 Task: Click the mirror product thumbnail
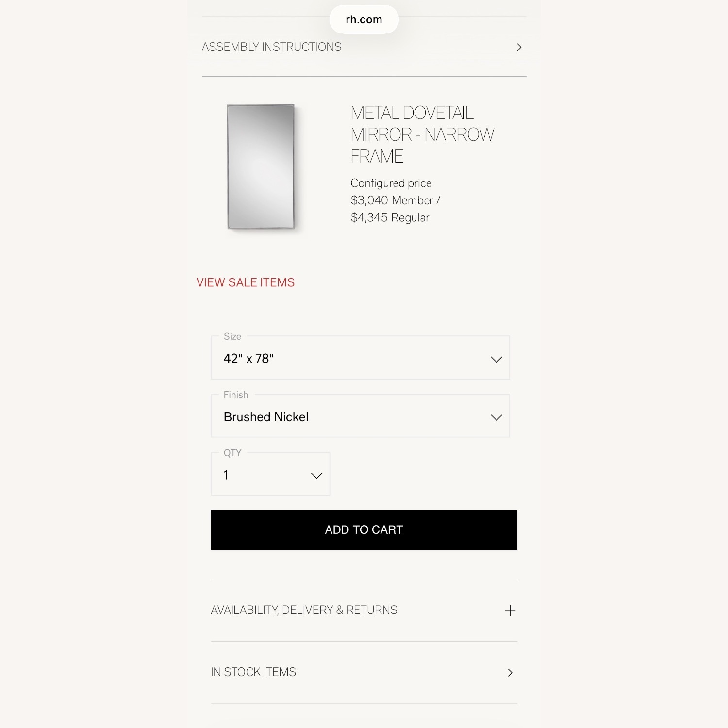pos(261,166)
